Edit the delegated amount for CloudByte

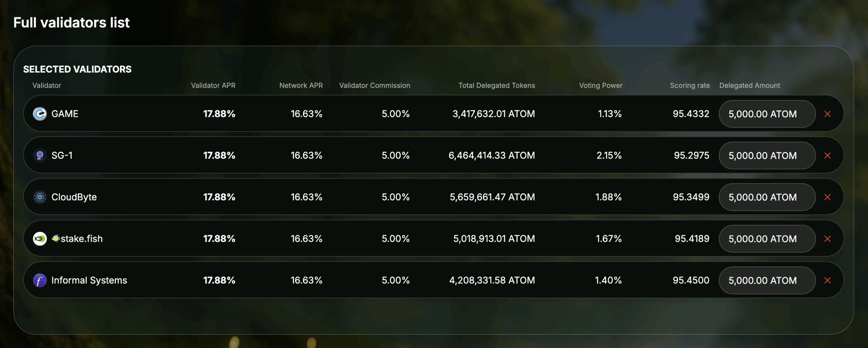767,197
